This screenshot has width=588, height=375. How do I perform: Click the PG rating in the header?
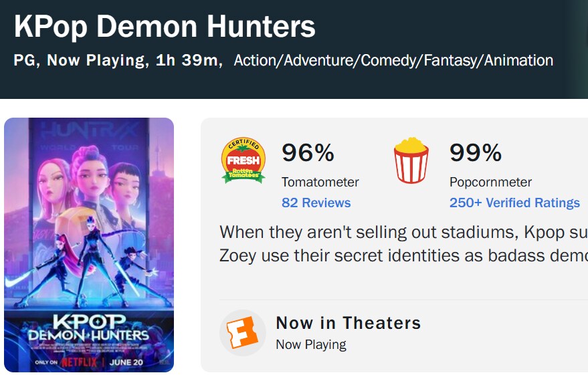pyautogui.click(x=24, y=60)
